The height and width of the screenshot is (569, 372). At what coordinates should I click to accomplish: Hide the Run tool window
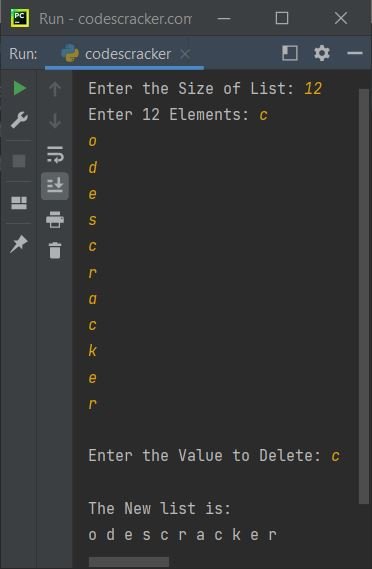(355, 53)
